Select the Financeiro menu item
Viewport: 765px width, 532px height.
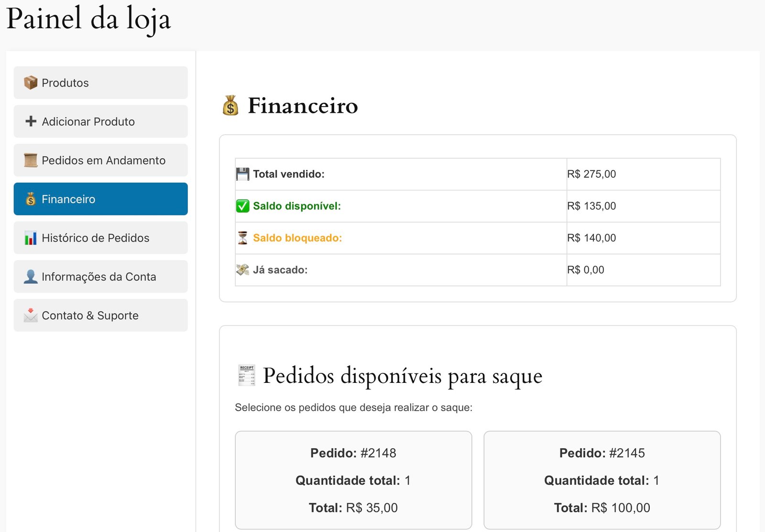101,199
